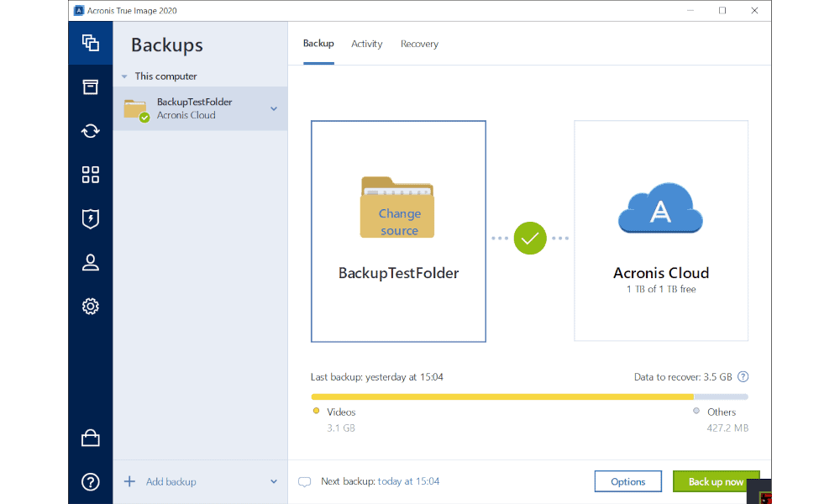
Task: Open the Account section in the sidebar
Action: pyautogui.click(x=91, y=262)
